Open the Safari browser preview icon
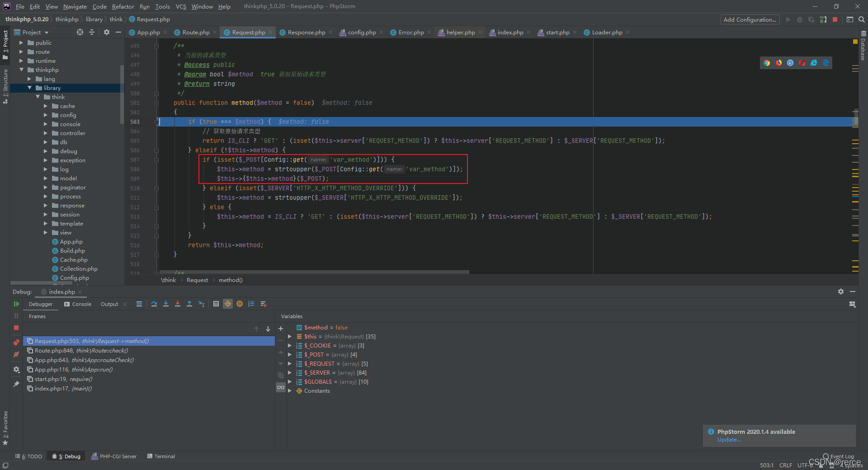This screenshot has width=868, height=470. [x=790, y=63]
